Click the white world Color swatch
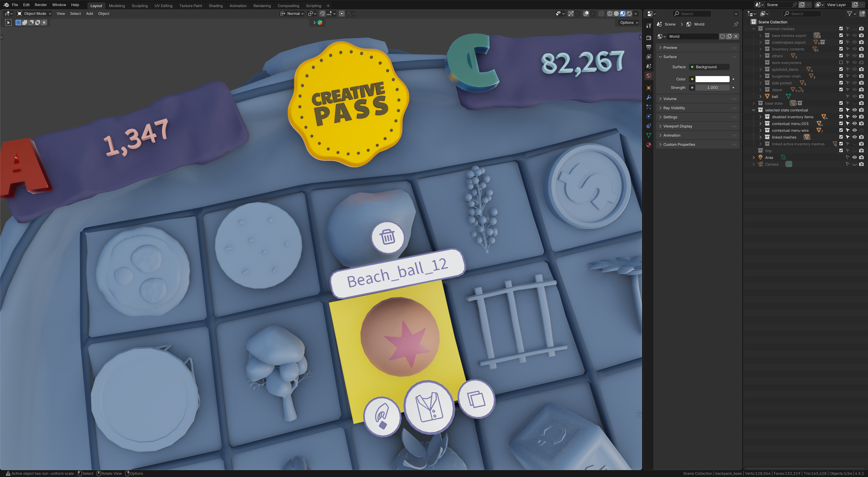This screenshot has height=477, width=868. tap(712, 79)
